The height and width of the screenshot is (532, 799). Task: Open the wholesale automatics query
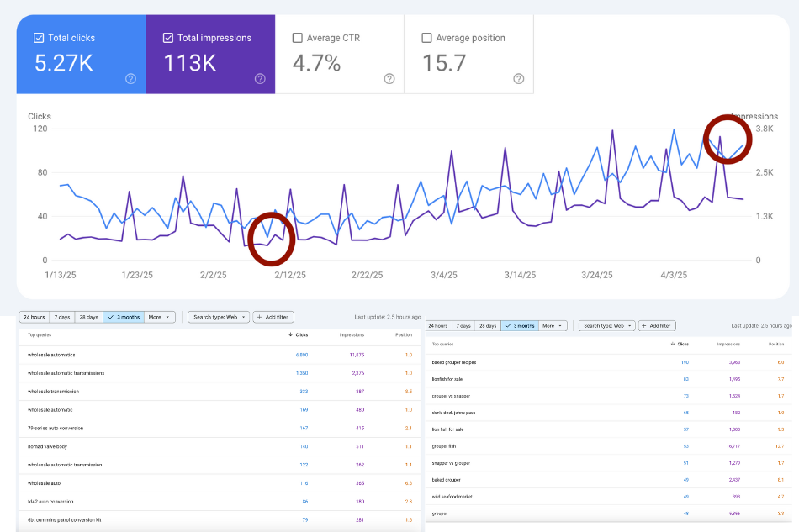point(52,354)
